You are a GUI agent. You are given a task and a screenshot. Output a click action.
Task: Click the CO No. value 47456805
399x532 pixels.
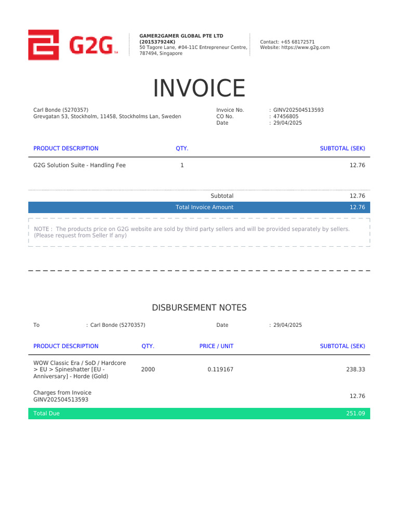point(286,116)
